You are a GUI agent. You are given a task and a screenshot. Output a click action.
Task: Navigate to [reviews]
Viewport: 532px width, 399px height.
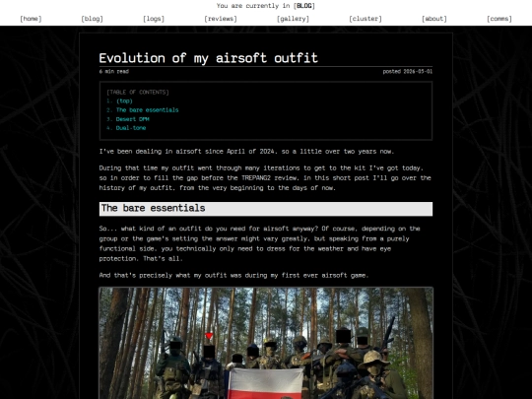(x=221, y=19)
